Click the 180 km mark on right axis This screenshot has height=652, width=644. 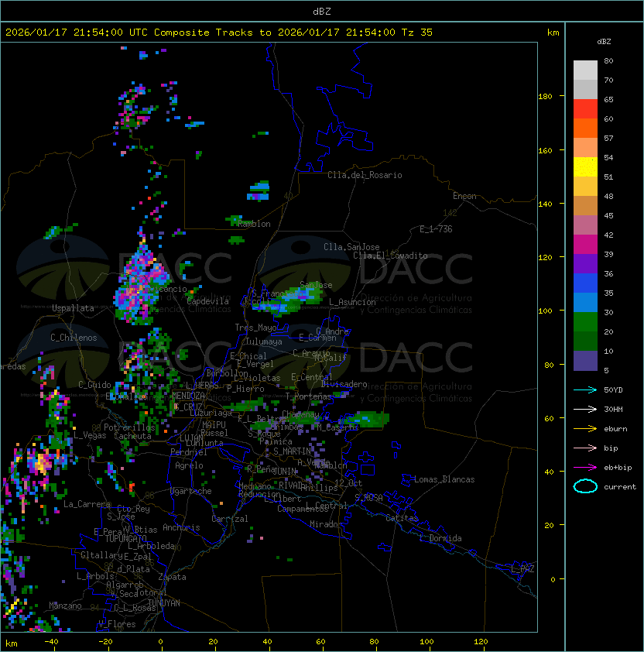[545, 97]
